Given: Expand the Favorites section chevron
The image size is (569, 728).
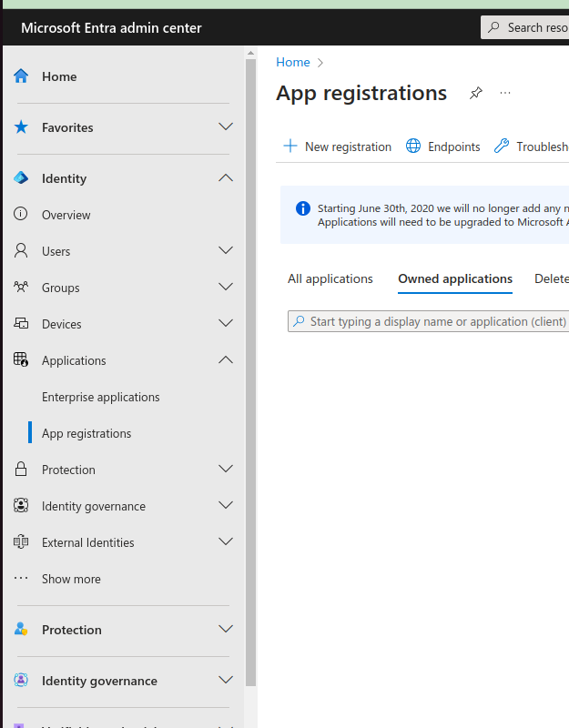Looking at the screenshot, I should pyautogui.click(x=226, y=126).
